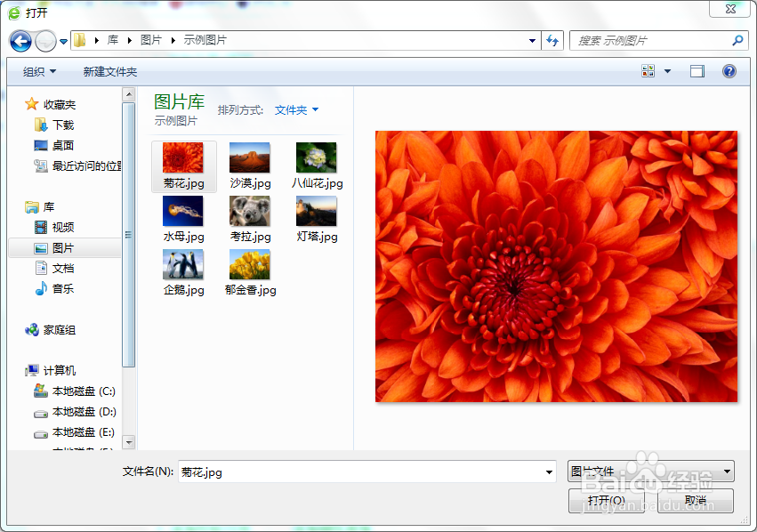Select the 灯塔.jpg thumbnail
The width and height of the screenshot is (757, 532).
(317, 220)
